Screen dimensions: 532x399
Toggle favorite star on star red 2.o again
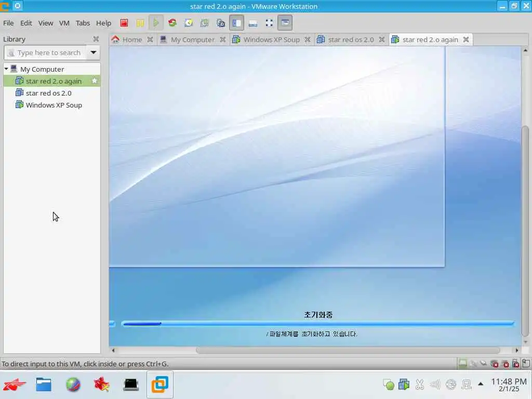click(x=95, y=81)
